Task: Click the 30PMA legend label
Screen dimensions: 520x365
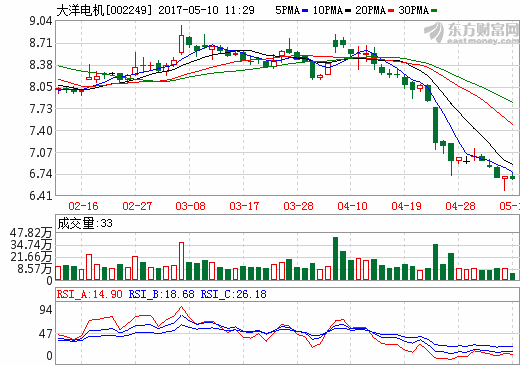Action: point(413,10)
